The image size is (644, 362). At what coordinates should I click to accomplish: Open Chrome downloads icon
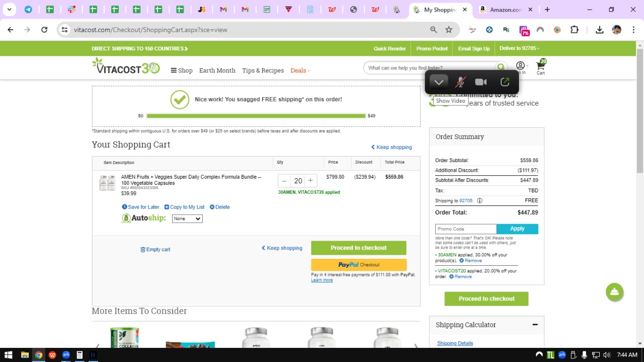tap(599, 30)
